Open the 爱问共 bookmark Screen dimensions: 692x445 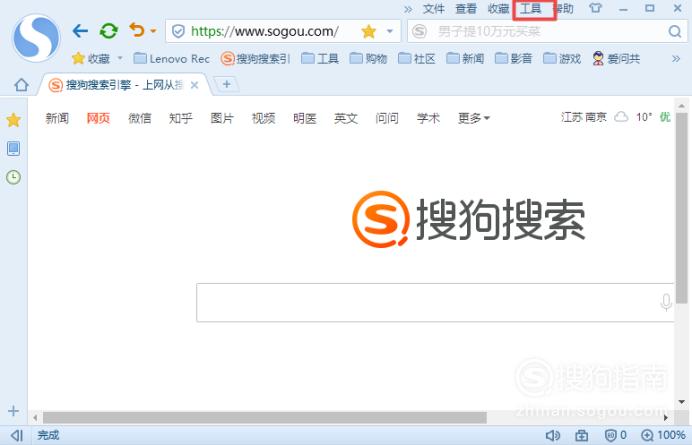pyautogui.click(x=617, y=58)
